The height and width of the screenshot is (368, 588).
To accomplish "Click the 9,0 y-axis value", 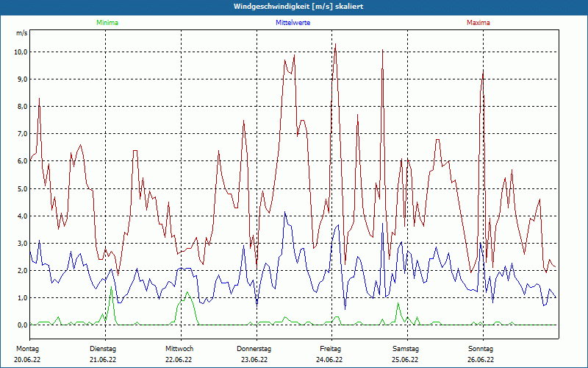I will click(x=22, y=79).
